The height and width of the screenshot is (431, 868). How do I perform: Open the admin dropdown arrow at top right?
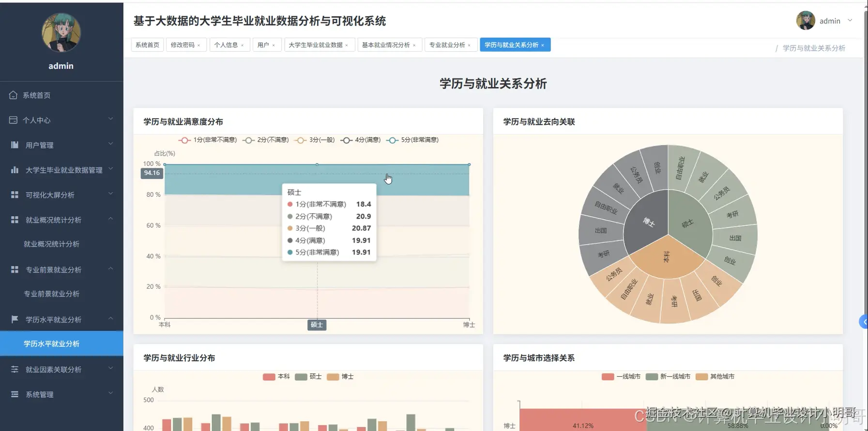(x=850, y=20)
